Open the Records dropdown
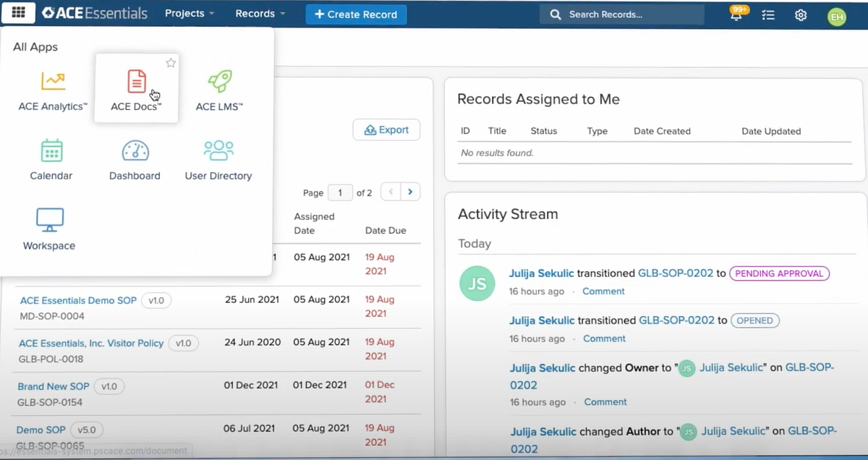This screenshot has width=868, height=460. [x=259, y=13]
